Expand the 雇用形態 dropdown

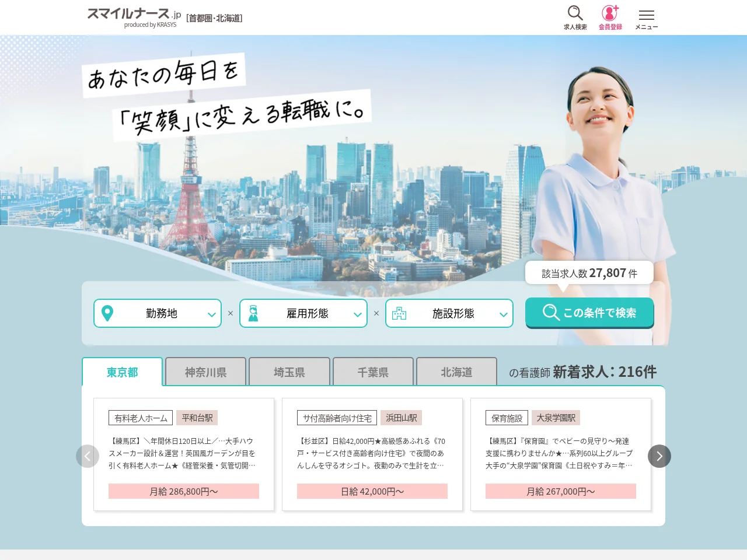tap(303, 313)
